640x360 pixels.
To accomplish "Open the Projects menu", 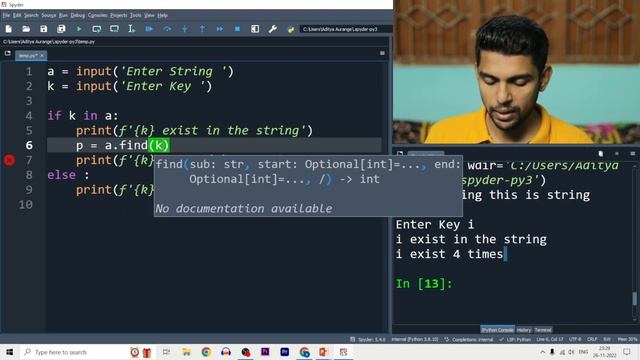I will click(x=119, y=16).
